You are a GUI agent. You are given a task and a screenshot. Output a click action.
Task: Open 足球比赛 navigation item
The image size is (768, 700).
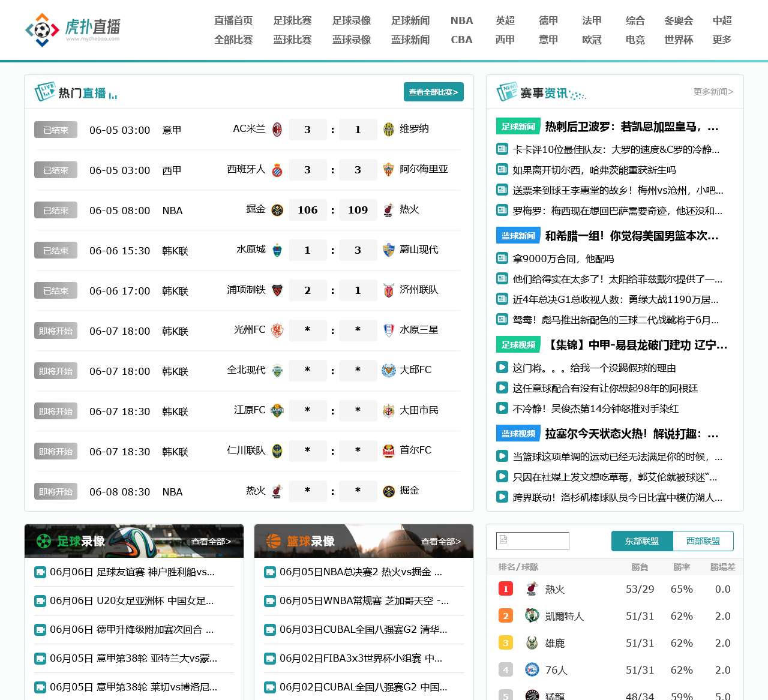point(292,20)
